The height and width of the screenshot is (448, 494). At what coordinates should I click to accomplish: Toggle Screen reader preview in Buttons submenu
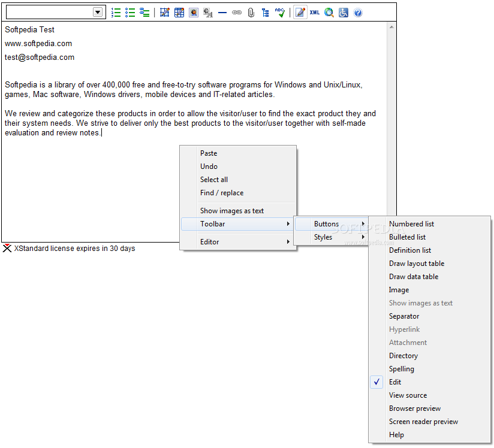coord(429,422)
